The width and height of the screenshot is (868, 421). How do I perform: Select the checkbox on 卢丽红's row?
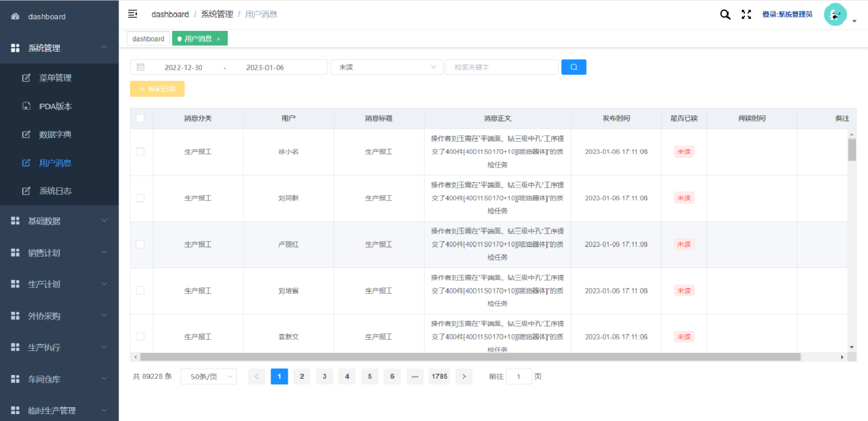tap(141, 244)
